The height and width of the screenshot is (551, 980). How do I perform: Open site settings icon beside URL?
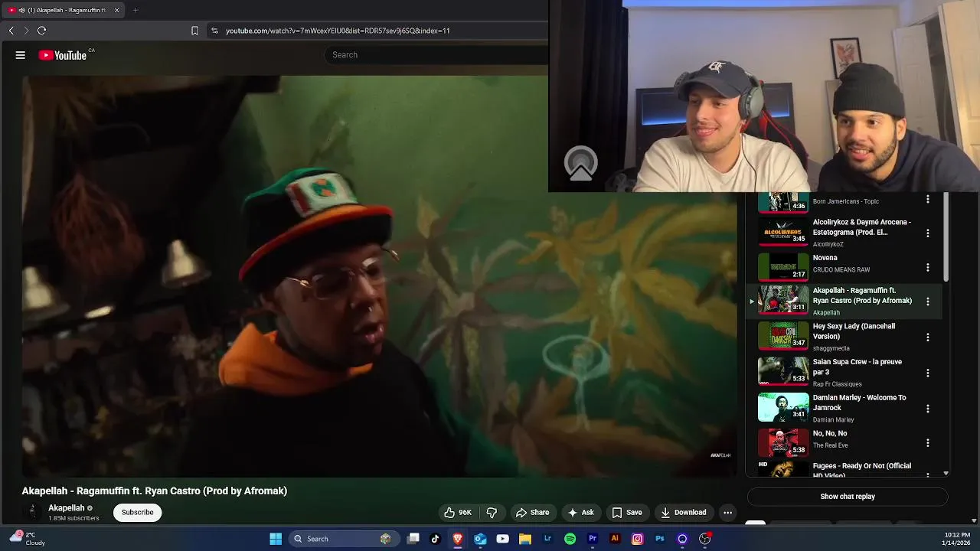(x=214, y=31)
